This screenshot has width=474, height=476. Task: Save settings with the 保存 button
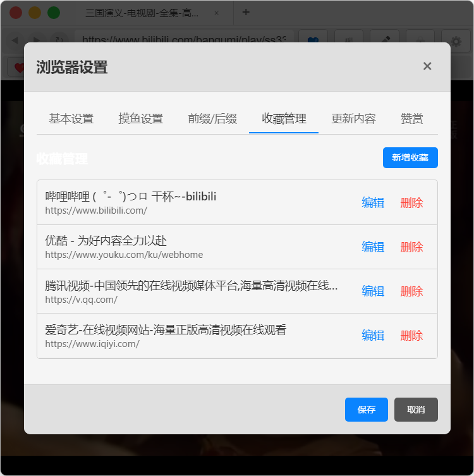click(367, 410)
